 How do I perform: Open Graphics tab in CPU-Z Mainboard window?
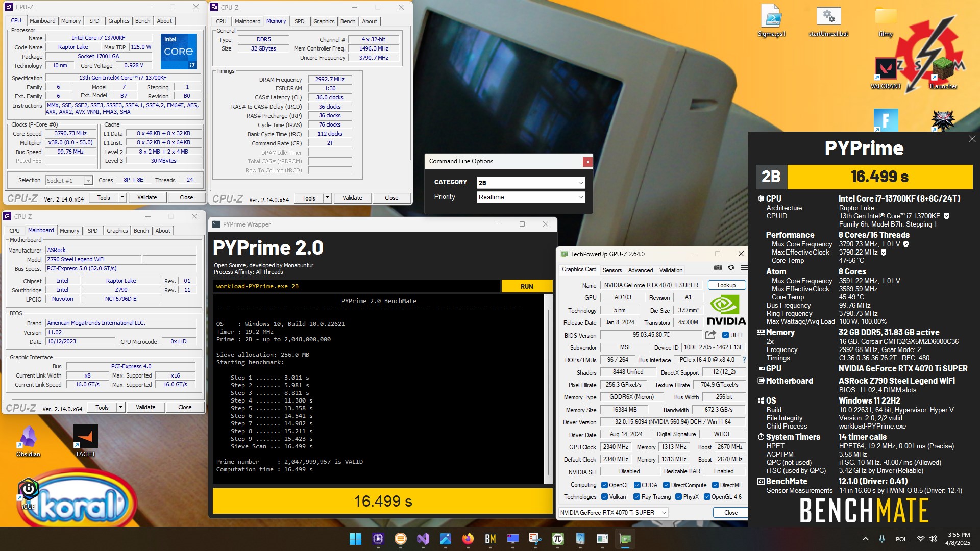click(x=117, y=231)
